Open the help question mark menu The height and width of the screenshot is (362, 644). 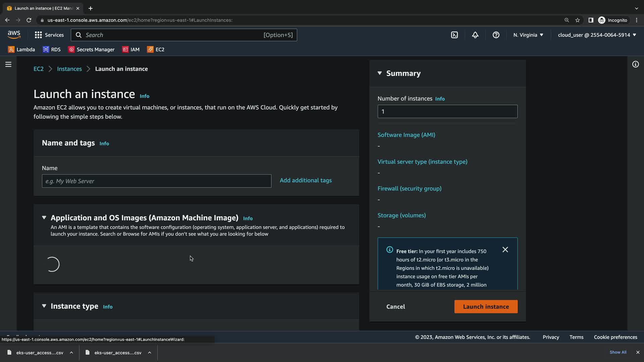tap(496, 35)
